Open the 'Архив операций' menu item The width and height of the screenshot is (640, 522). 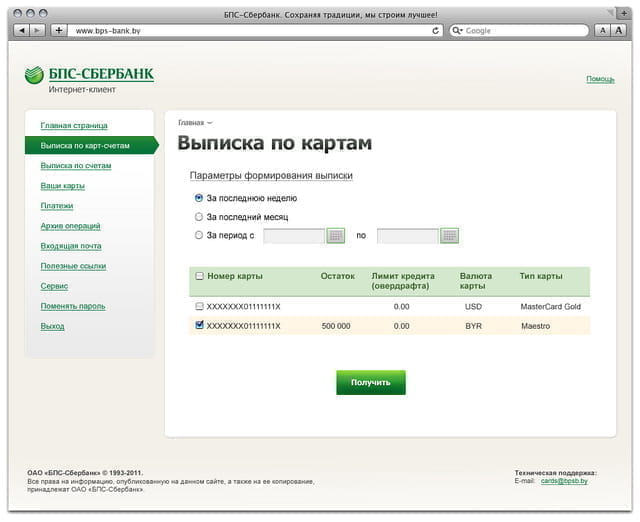click(70, 226)
